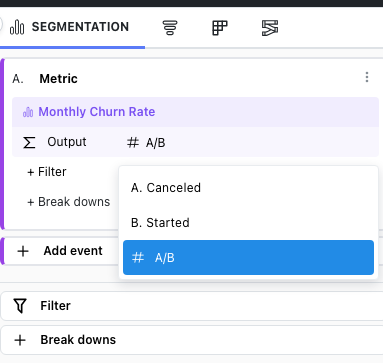The width and height of the screenshot is (383, 363).
Task: Add Break downs inside the Metric card
Action: click(69, 202)
